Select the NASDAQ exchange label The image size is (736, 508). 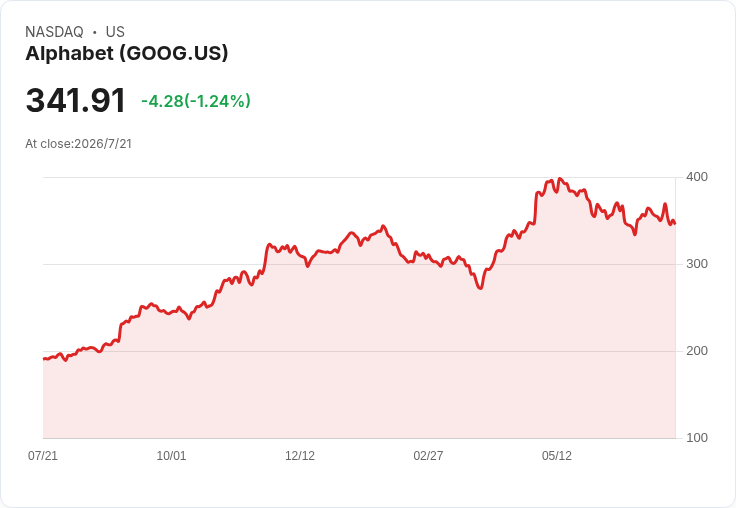tap(54, 32)
